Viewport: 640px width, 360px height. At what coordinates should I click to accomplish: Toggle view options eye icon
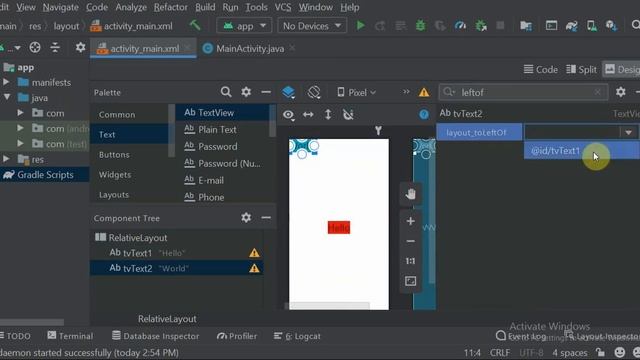(x=289, y=115)
